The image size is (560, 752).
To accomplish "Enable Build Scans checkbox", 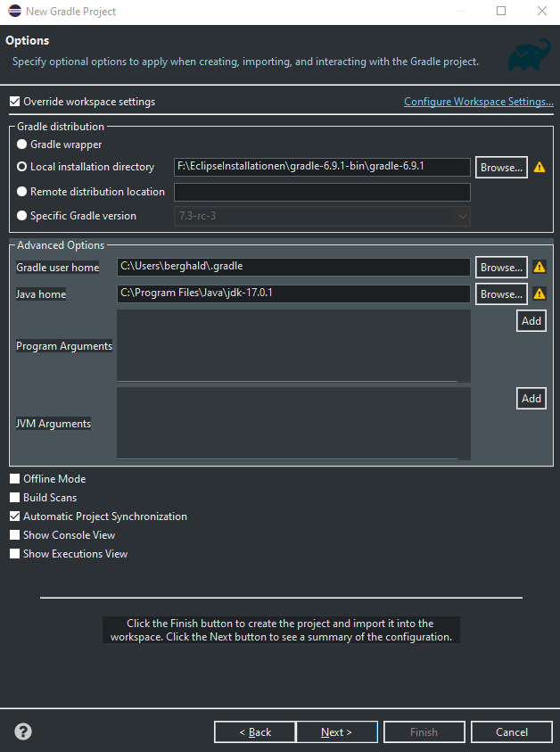I will pos(15,498).
